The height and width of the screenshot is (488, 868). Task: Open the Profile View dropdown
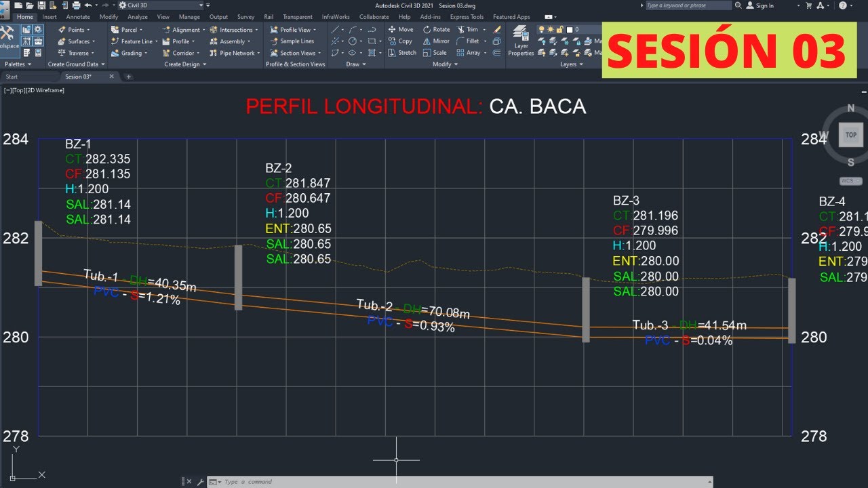[x=293, y=30]
